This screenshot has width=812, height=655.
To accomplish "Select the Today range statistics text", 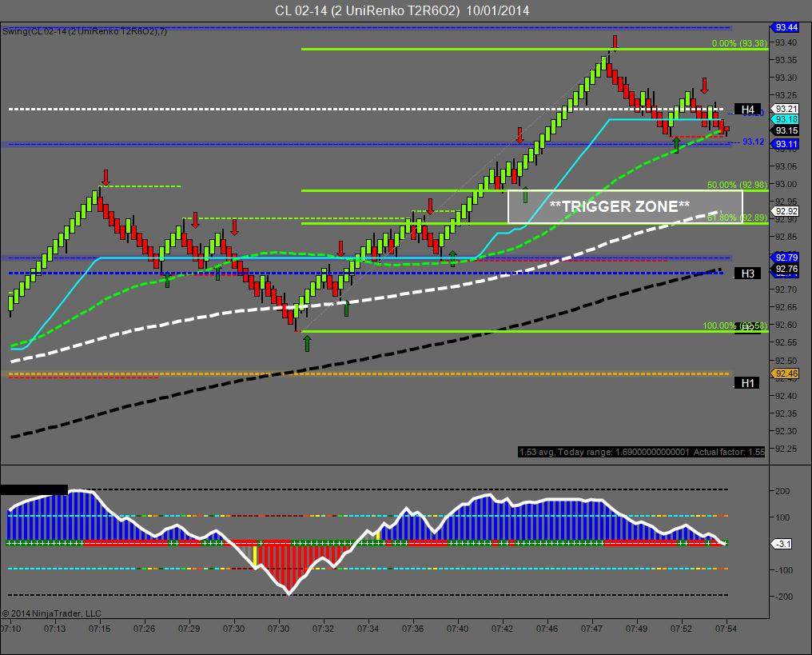I will coord(642,452).
